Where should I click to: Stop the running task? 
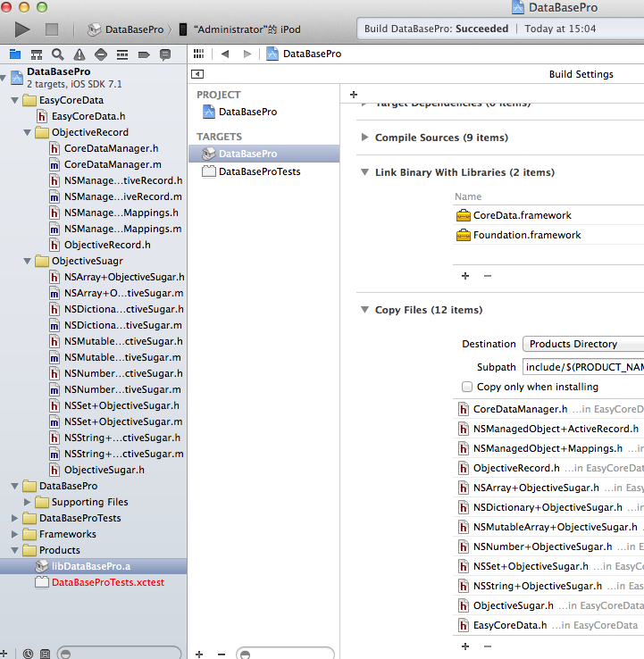(52, 29)
